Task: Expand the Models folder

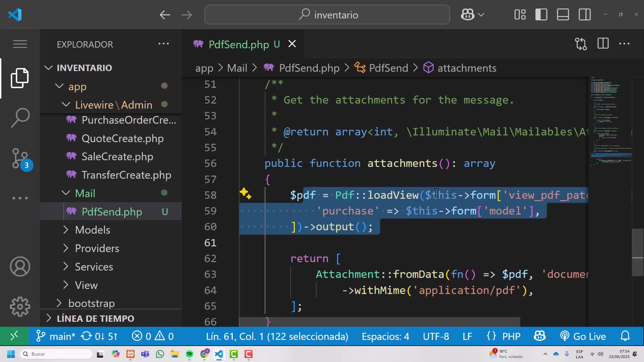Action: tap(111, 230)
